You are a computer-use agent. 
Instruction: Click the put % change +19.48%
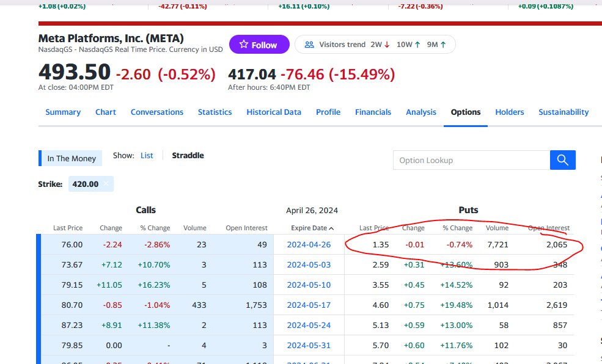coord(457,305)
